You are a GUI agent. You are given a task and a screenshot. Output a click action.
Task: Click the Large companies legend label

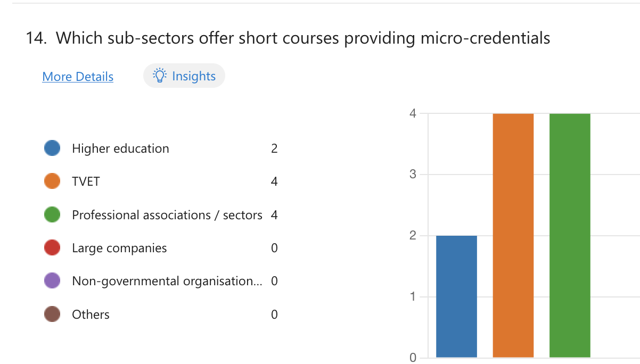tap(119, 248)
